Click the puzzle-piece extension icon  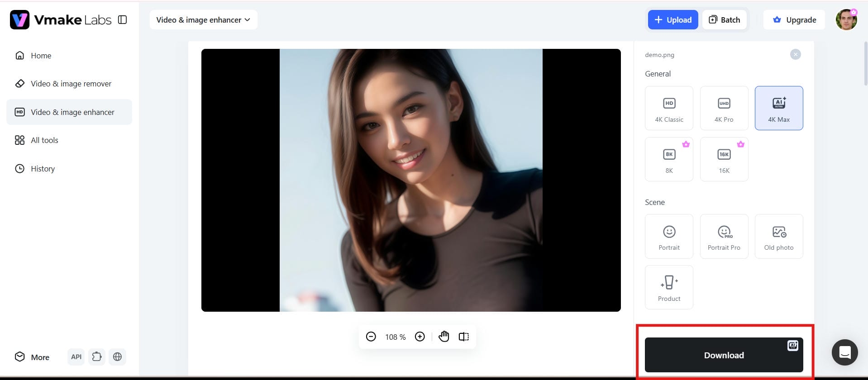[97, 357]
